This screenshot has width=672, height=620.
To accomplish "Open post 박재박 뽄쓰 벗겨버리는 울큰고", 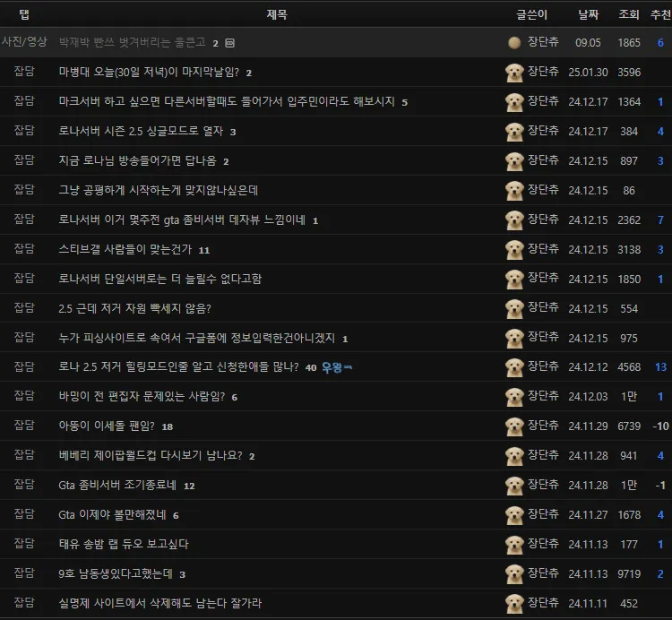I will coord(132,42).
